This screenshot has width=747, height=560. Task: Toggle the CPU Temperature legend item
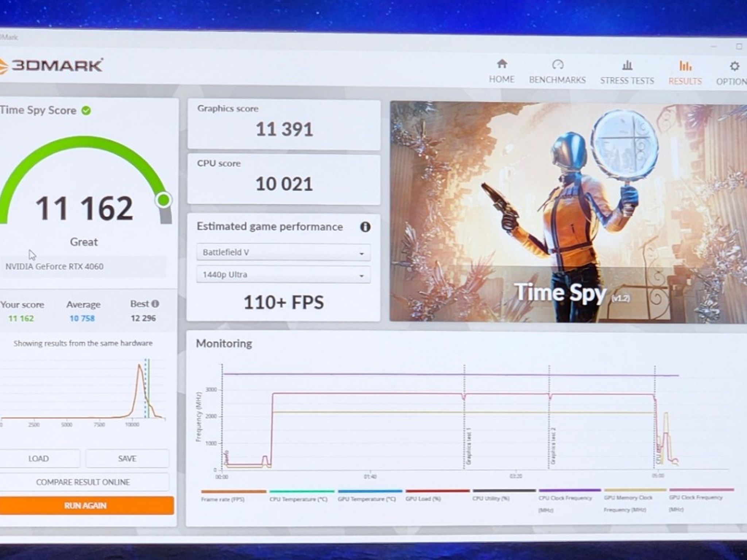[302, 496]
